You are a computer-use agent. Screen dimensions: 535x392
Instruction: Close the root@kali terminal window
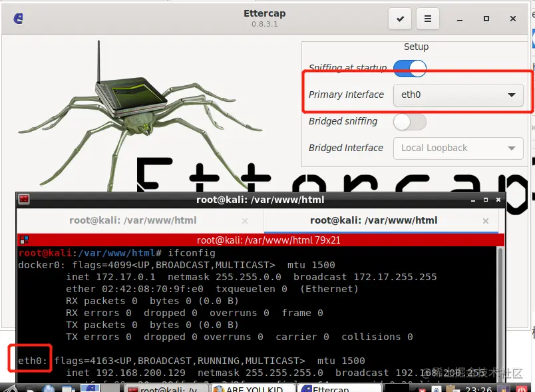(498, 200)
